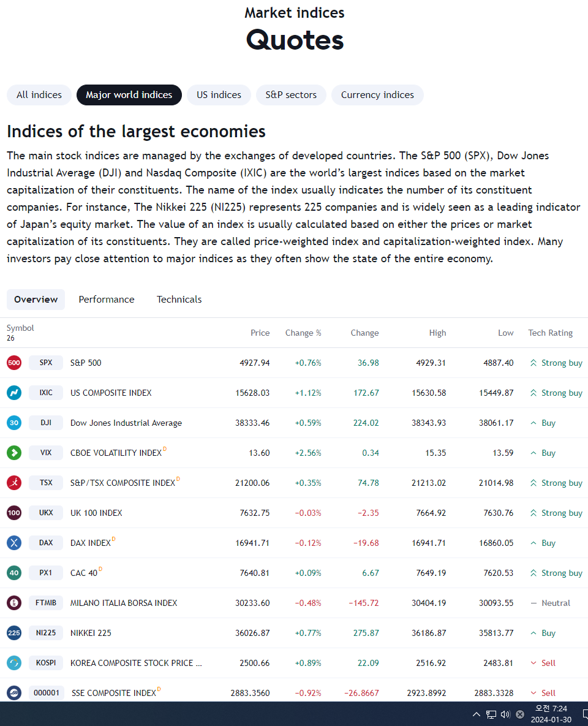
Task: Switch to the All indices tab
Action: coord(39,95)
